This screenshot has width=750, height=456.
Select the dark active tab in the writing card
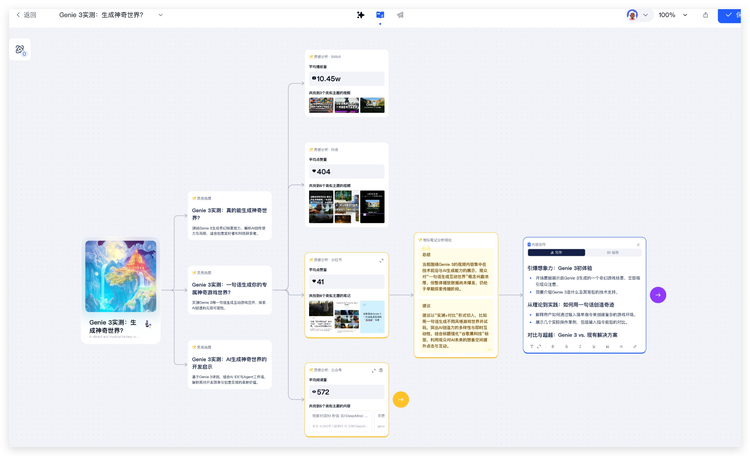click(x=556, y=252)
